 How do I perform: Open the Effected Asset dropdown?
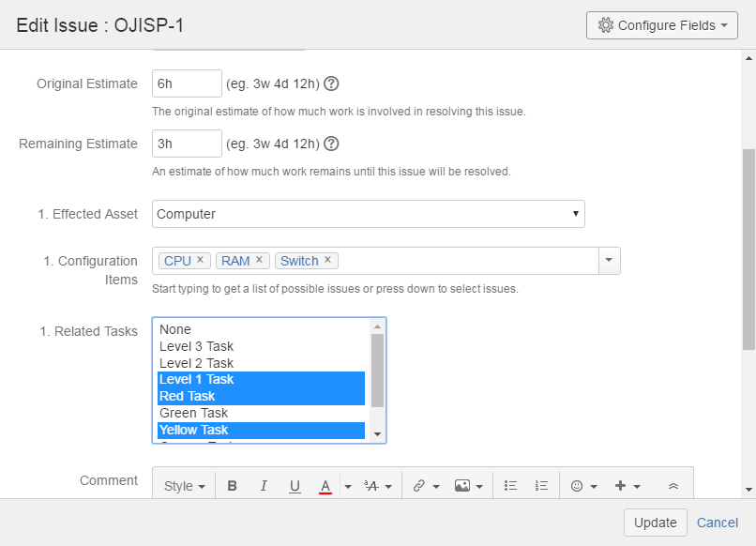click(x=368, y=214)
